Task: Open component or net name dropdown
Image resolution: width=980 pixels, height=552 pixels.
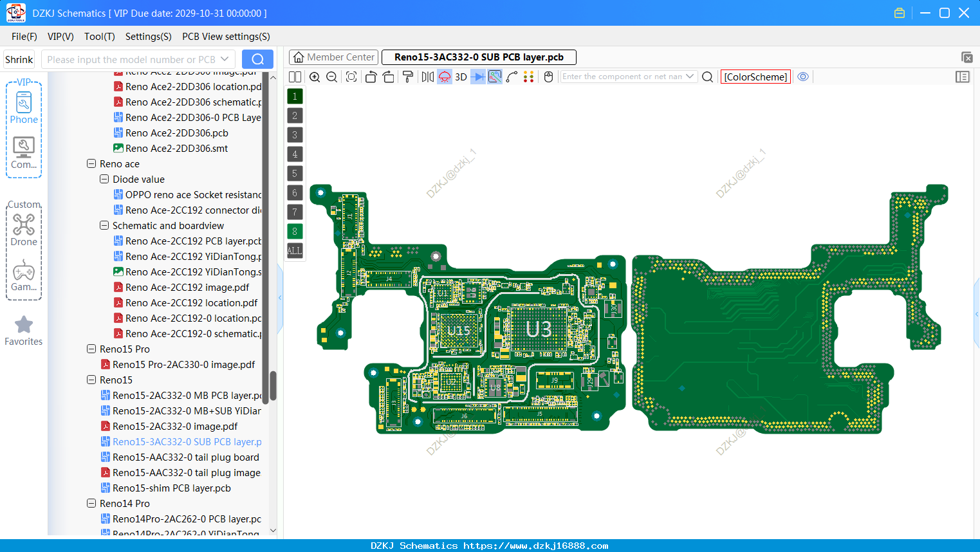Action: point(690,77)
